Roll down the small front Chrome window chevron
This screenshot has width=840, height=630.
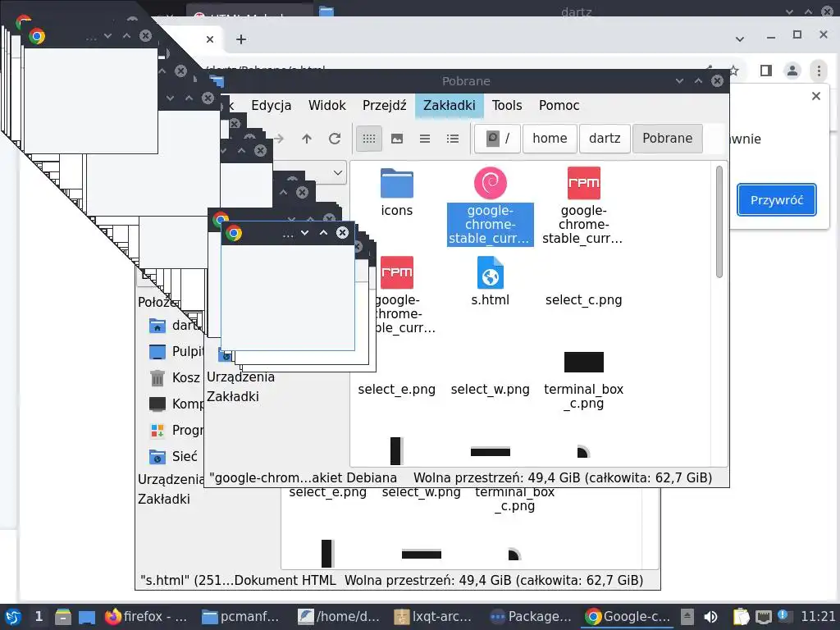[x=305, y=233]
